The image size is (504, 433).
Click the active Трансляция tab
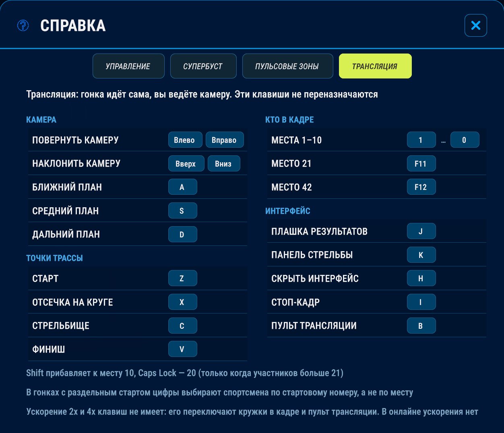[375, 66]
